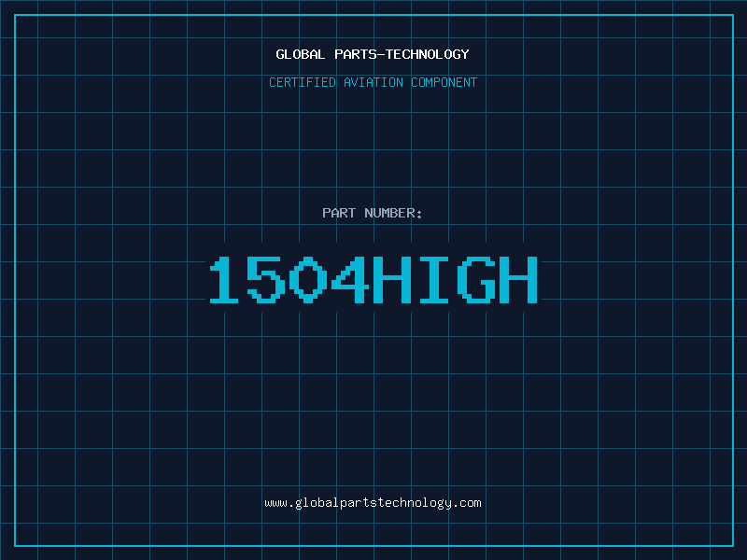
Task: Select the part number 1504HIGH text
Action: coord(373,279)
